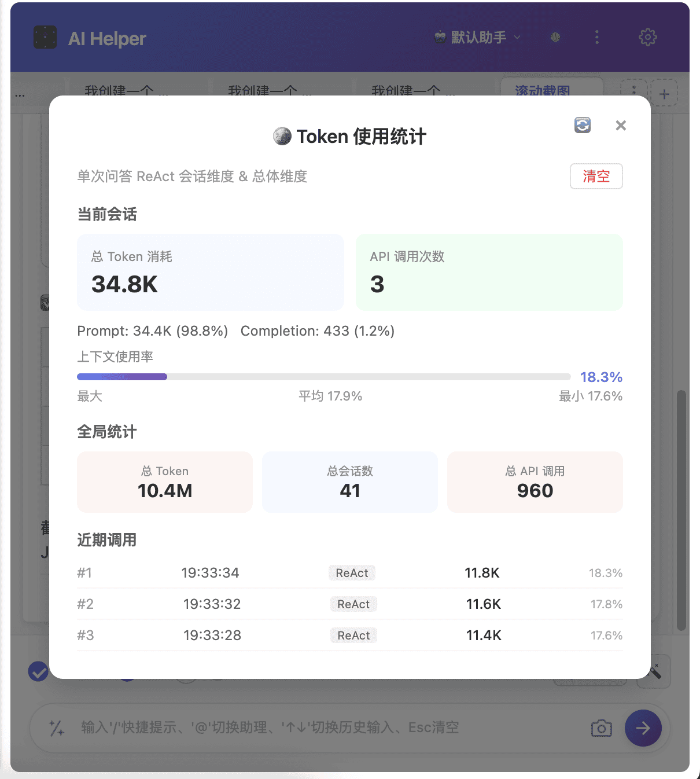Screen dimensions: 700x779
Task: Open the three-dot menu in header
Action: pyautogui.click(x=597, y=38)
